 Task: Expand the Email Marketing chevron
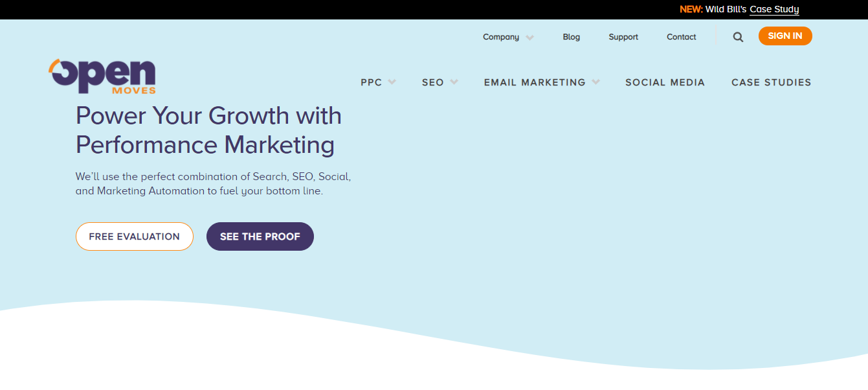[x=595, y=82]
